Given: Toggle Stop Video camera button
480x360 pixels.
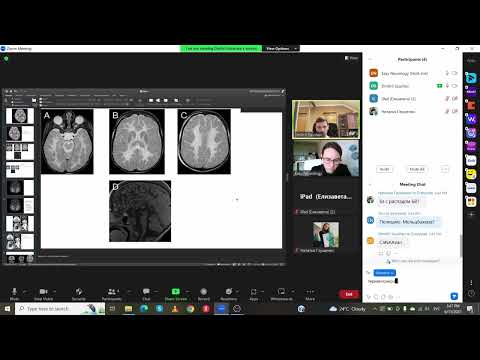Looking at the screenshot, I should click(x=43, y=292).
